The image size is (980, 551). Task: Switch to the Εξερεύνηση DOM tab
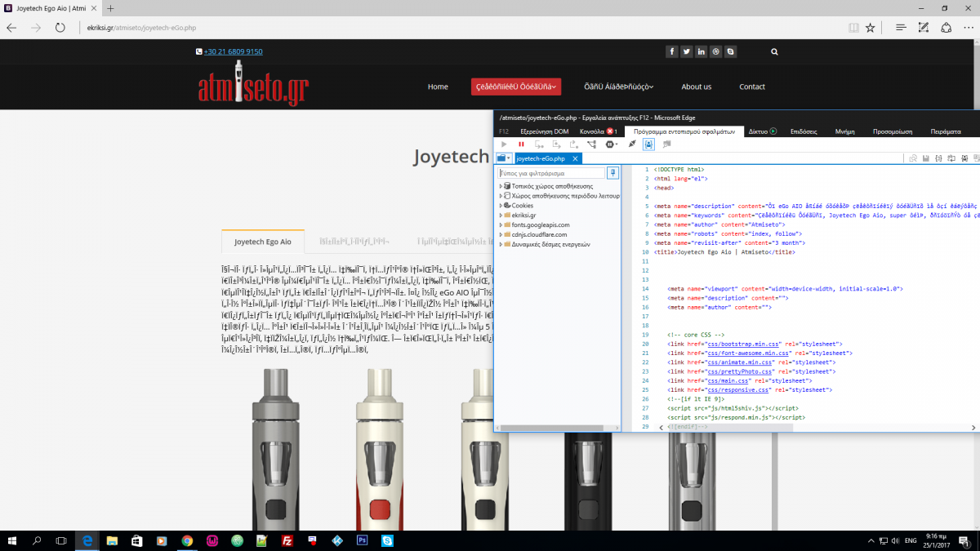tap(545, 131)
